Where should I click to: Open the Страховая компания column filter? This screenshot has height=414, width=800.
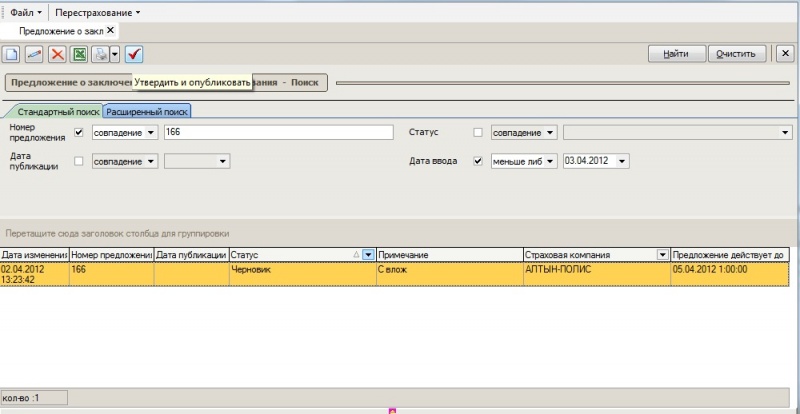pos(662,255)
